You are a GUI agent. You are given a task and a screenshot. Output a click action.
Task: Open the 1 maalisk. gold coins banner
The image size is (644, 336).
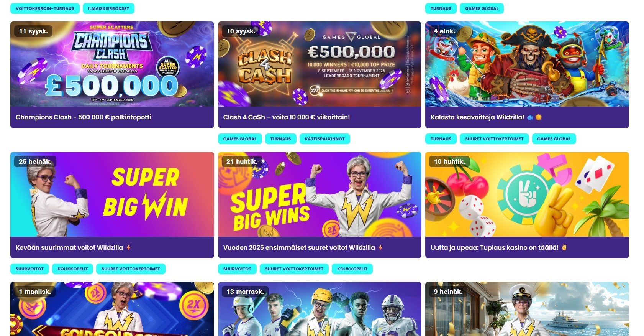pyautogui.click(x=112, y=309)
